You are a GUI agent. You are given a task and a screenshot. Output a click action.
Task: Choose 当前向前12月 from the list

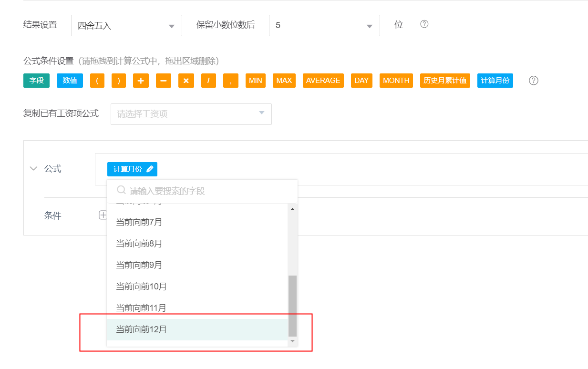[x=142, y=329]
